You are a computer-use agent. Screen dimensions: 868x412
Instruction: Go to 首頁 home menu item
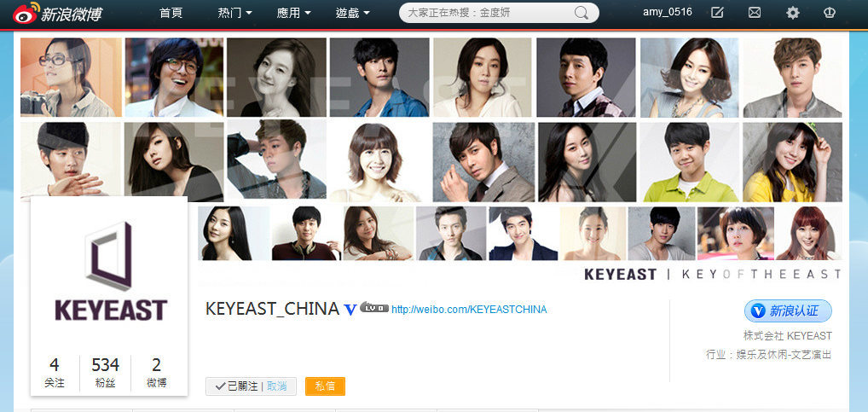[171, 12]
